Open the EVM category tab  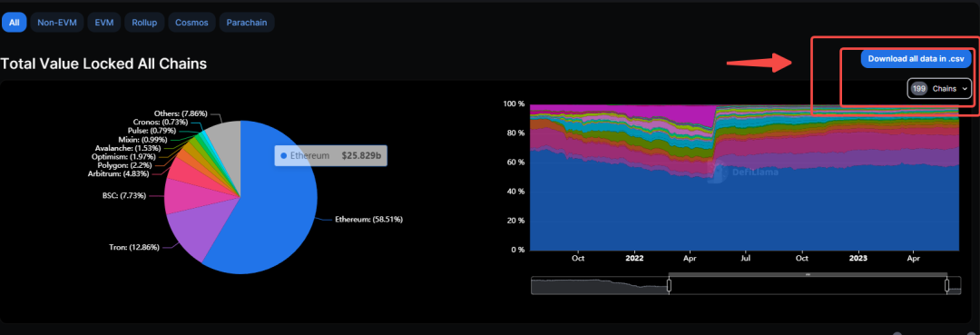(103, 23)
